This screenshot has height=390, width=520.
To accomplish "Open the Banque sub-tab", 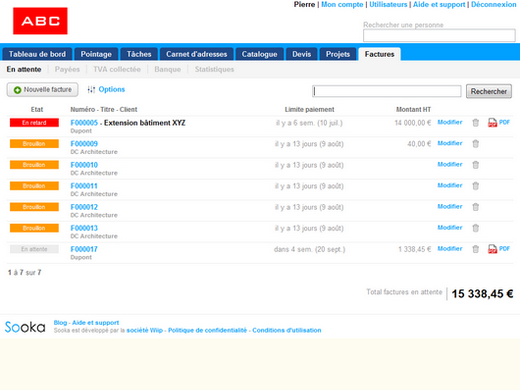I will (x=168, y=69).
